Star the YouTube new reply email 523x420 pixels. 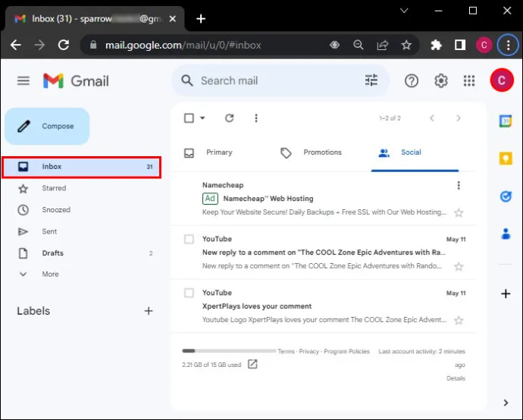(x=459, y=267)
